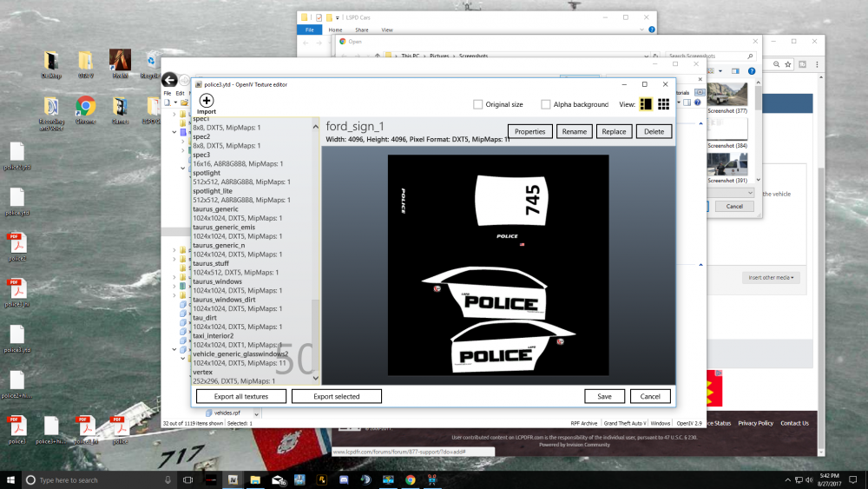Switch to the list view layout icon

click(x=646, y=104)
